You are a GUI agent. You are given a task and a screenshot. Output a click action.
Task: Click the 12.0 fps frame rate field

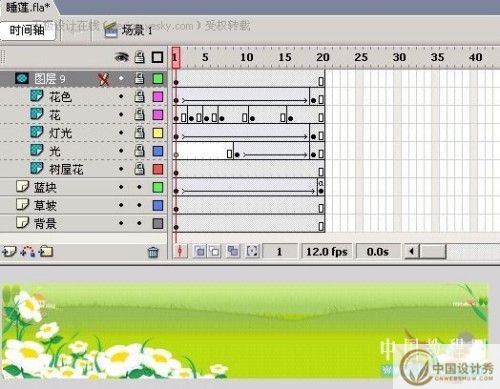[x=327, y=251]
